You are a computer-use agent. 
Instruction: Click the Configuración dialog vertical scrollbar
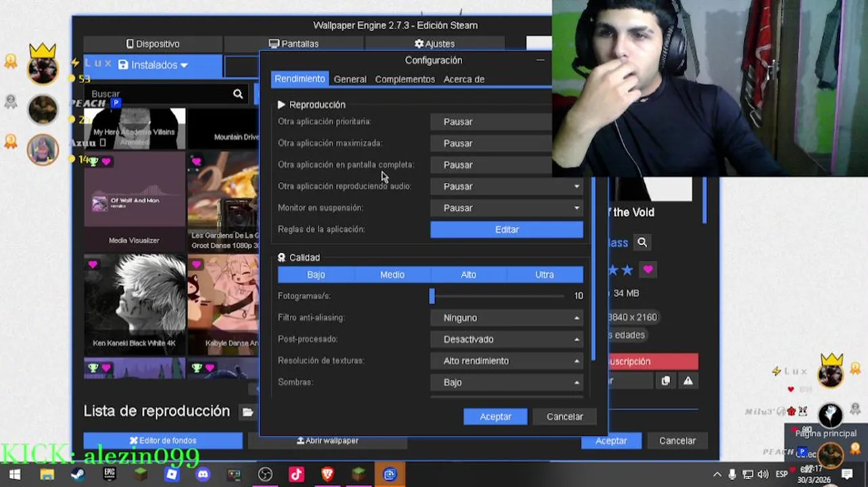click(594, 269)
